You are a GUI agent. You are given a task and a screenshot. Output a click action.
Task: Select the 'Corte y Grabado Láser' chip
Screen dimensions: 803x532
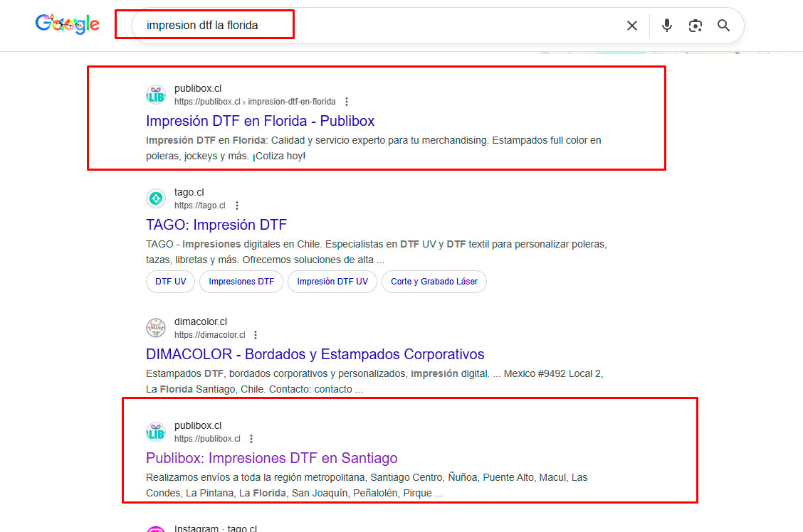point(434,282)
